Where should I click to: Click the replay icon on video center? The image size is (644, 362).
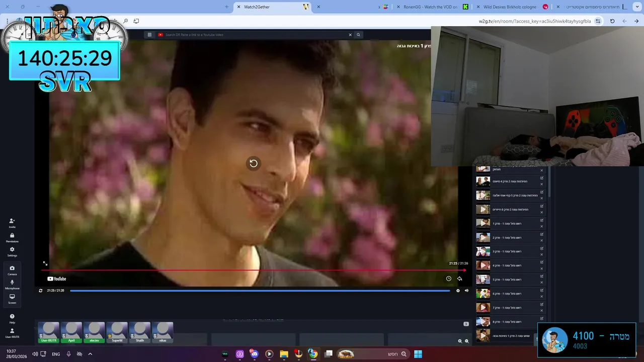coord(254,163)
